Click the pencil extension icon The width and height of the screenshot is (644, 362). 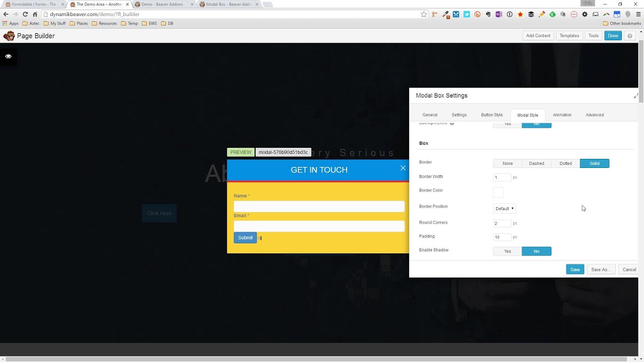tap(542, 15)
